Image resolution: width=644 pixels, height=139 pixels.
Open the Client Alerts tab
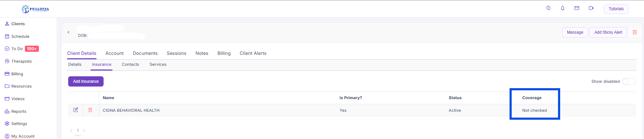click(253, 53)
